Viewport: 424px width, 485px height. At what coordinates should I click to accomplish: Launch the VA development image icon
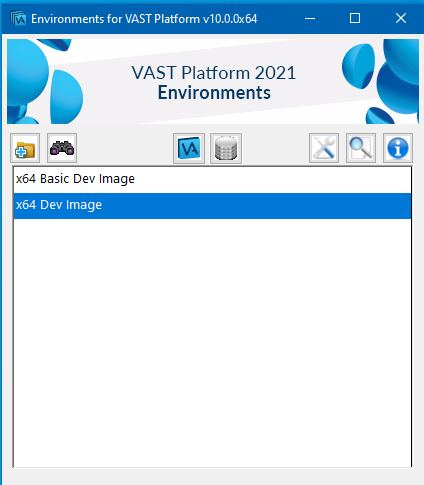click(189, 148)
